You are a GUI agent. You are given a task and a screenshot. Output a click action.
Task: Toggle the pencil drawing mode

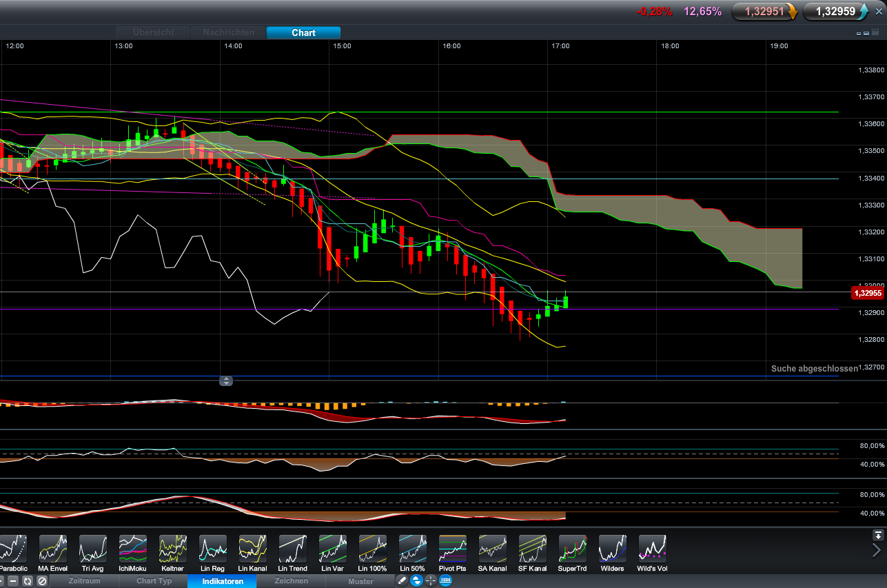click(x=402, y=581)
